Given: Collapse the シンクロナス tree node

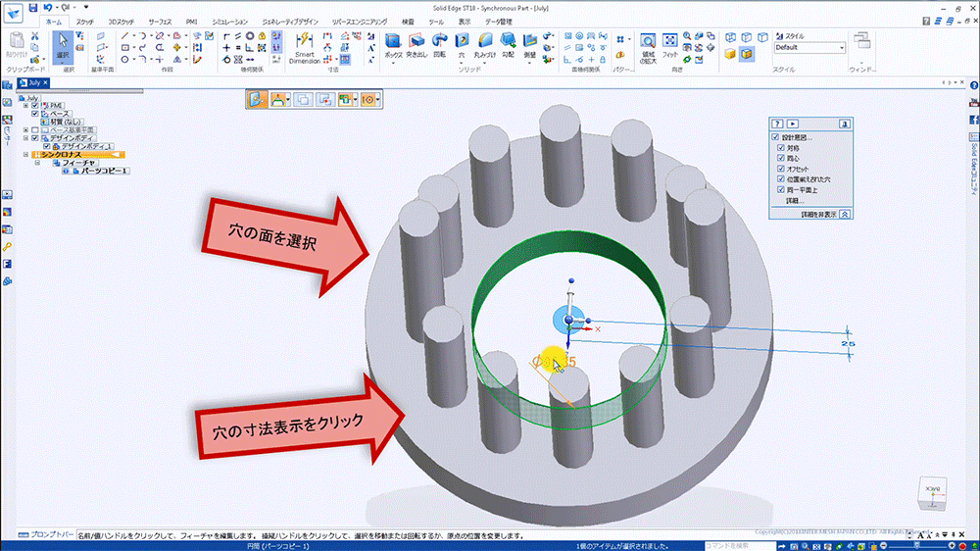Looking at the screenshot, I should (26, 155).
